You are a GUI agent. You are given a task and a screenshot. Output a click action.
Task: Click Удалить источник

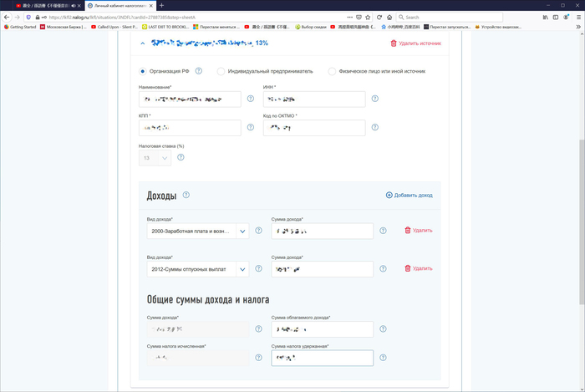(x=415, y=43)
